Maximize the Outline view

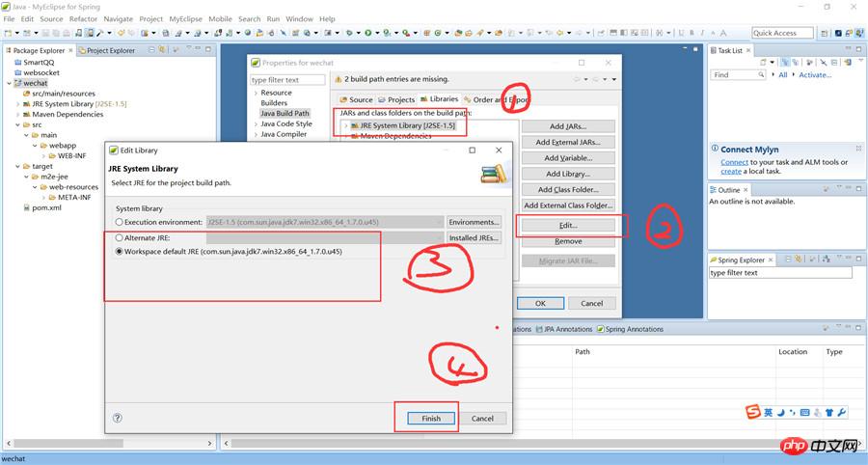pos(859,189)
